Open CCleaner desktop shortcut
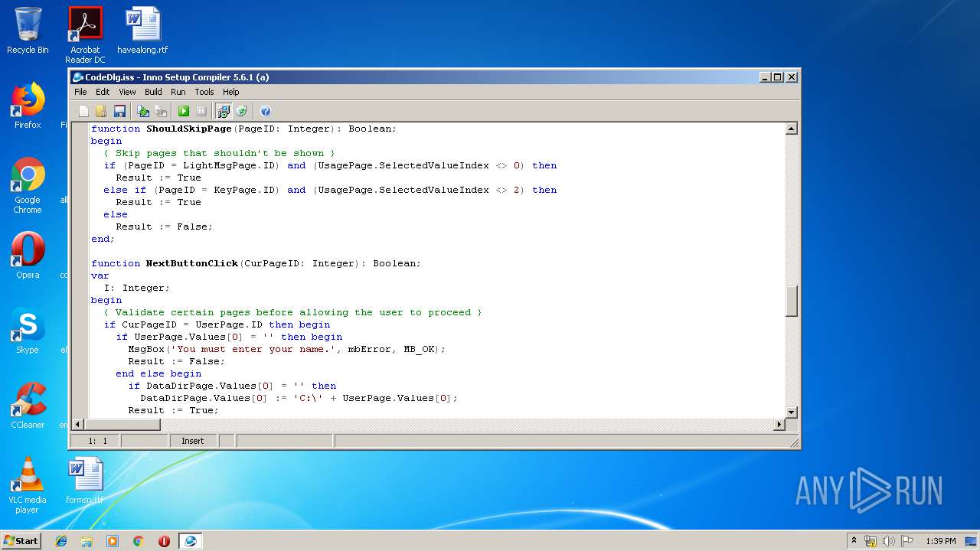The height and width of the screenshot is (551, 980). (28, 406)
